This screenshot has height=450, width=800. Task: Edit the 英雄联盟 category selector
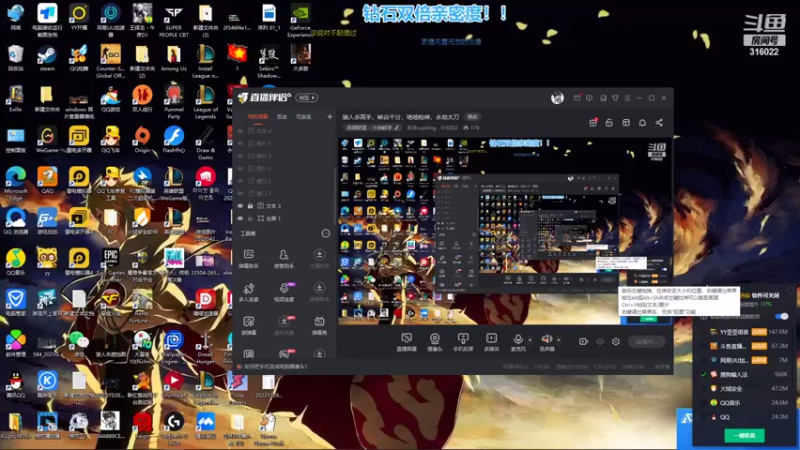pyautogui.click(x=372, y=128)
